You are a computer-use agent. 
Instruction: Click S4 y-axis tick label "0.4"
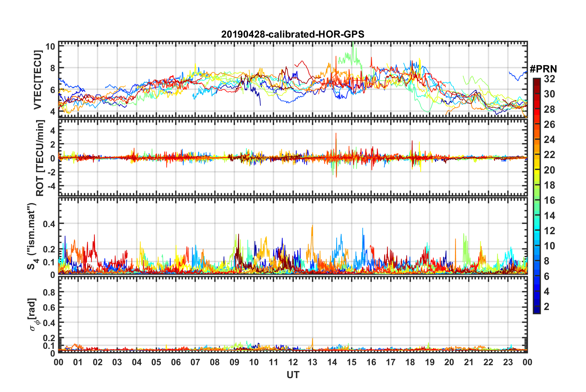(49, 224)
